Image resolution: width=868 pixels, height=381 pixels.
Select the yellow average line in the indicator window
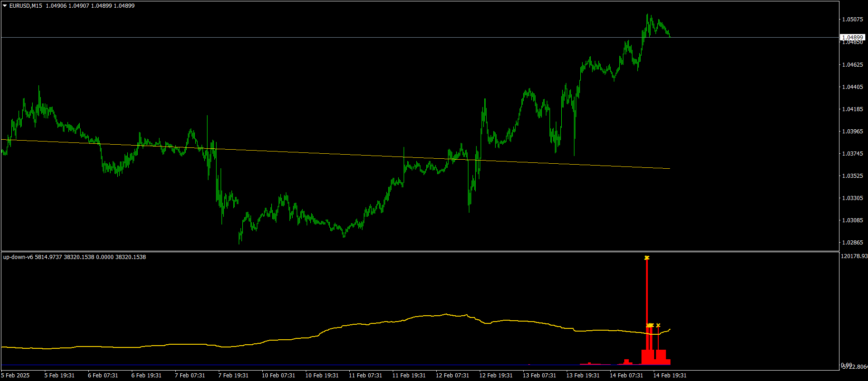(335, 333)
